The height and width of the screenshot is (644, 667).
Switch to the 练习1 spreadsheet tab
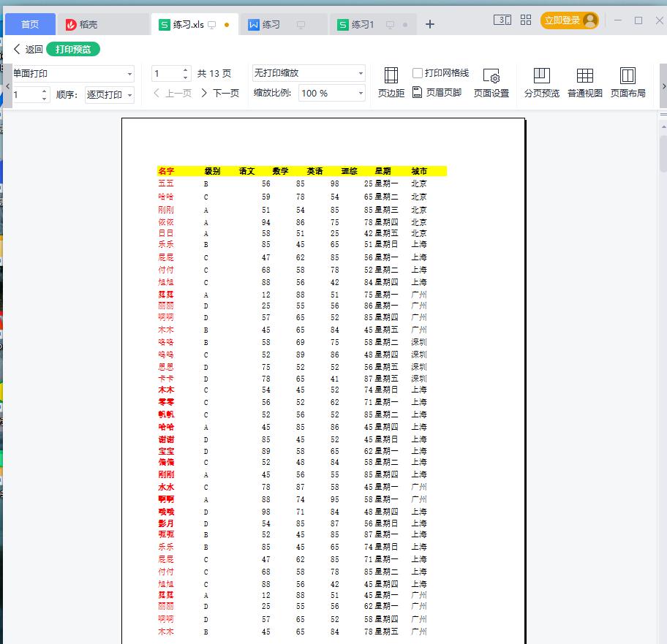(x=373, y=25)
